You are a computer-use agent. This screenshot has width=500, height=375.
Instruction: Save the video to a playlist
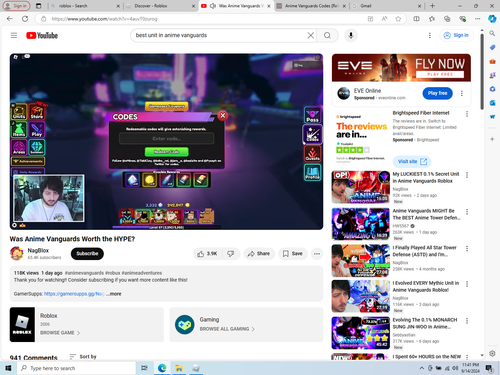(x=293, y=254)
